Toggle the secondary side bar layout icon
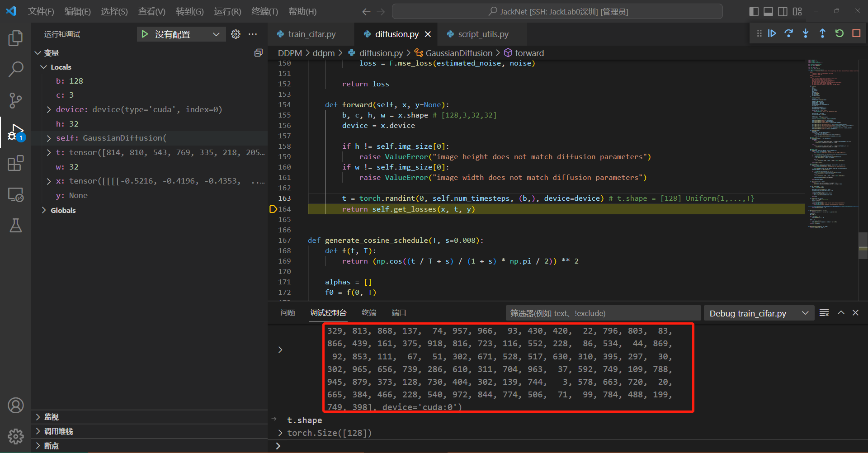Screen dimensions: 868x453 [x=783, y=12]
